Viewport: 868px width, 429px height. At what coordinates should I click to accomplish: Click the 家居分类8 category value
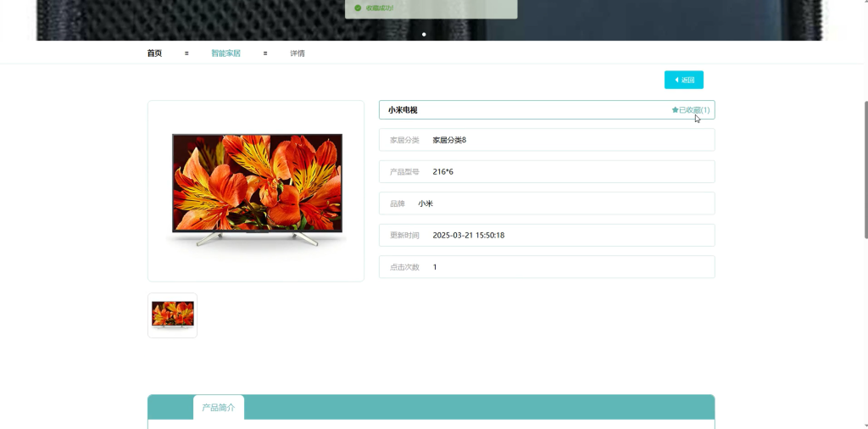[449, 140]
